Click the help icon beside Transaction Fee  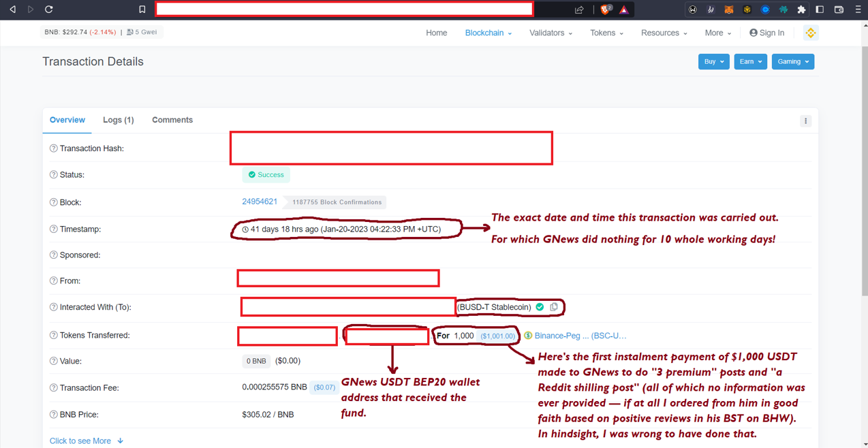[x=53, y=388]
